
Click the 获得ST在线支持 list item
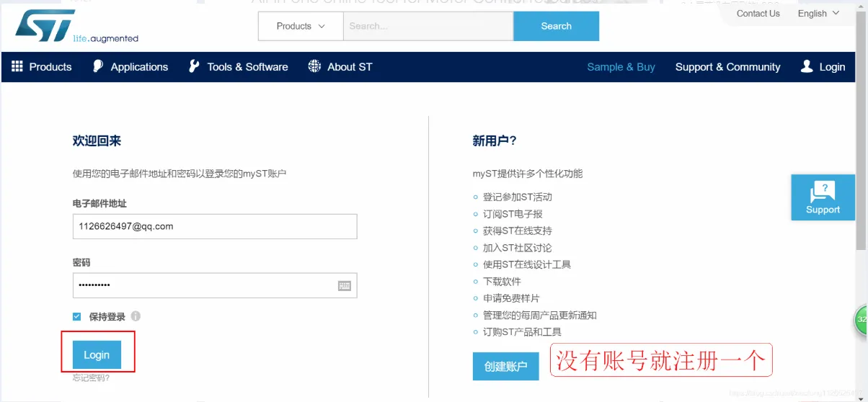pos(518,231)
